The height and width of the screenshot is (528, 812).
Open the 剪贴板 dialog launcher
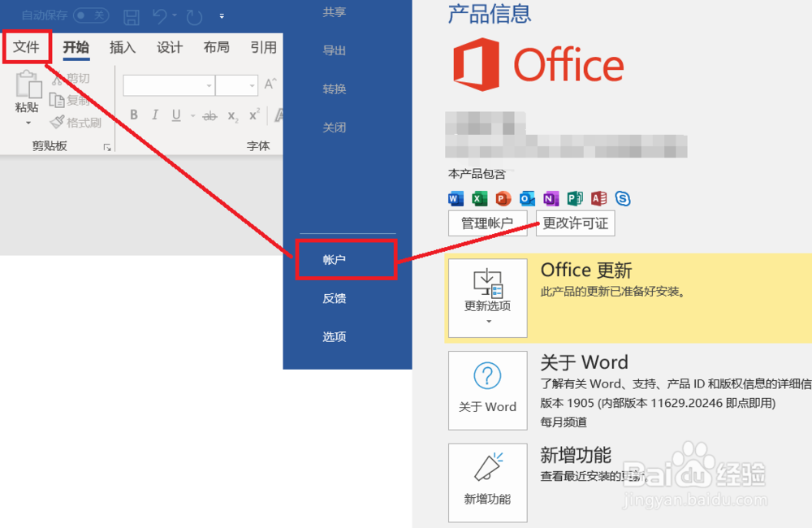[x=107, y=148]
